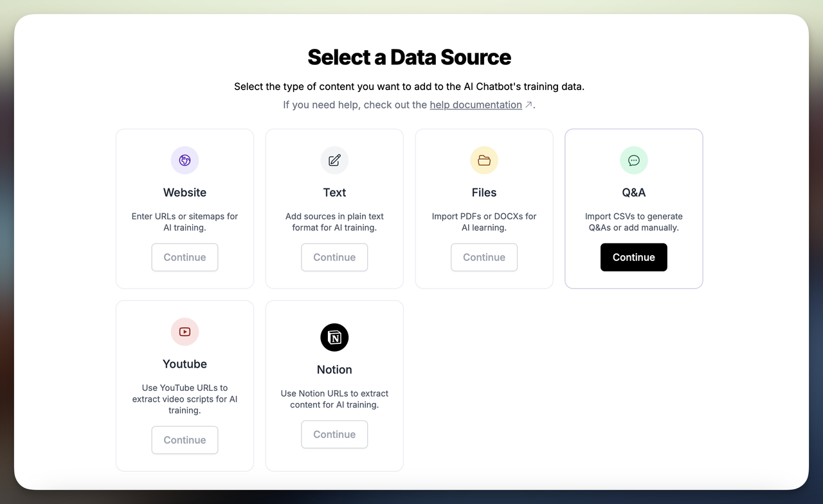Click the Notion logo icon
Image resolution: width=823 pixels, height=504 pixels.
[334, 337]
